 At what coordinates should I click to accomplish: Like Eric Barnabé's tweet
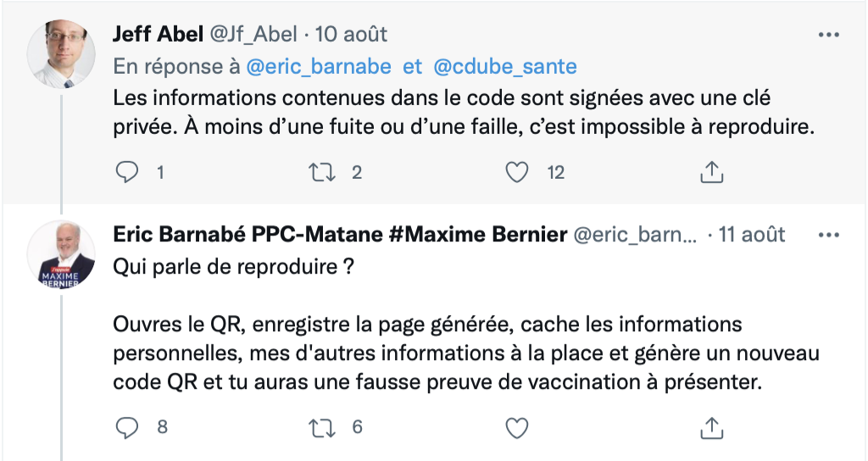[517, 428]
